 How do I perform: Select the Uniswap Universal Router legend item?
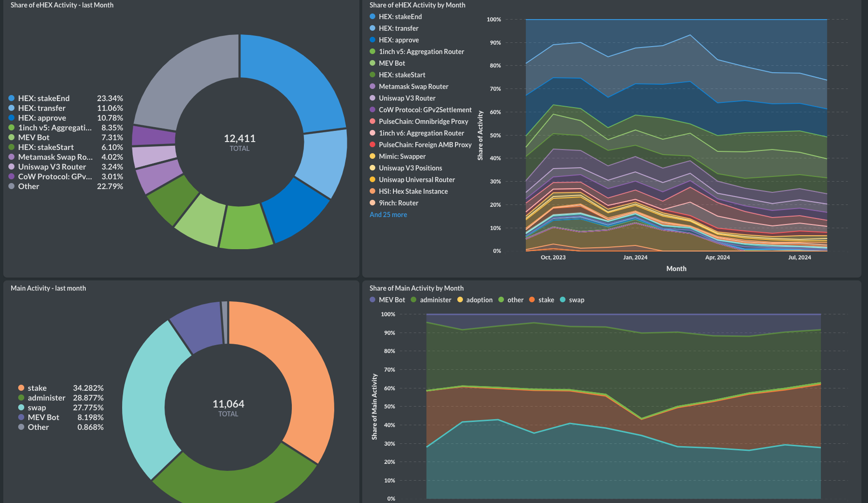412,180
